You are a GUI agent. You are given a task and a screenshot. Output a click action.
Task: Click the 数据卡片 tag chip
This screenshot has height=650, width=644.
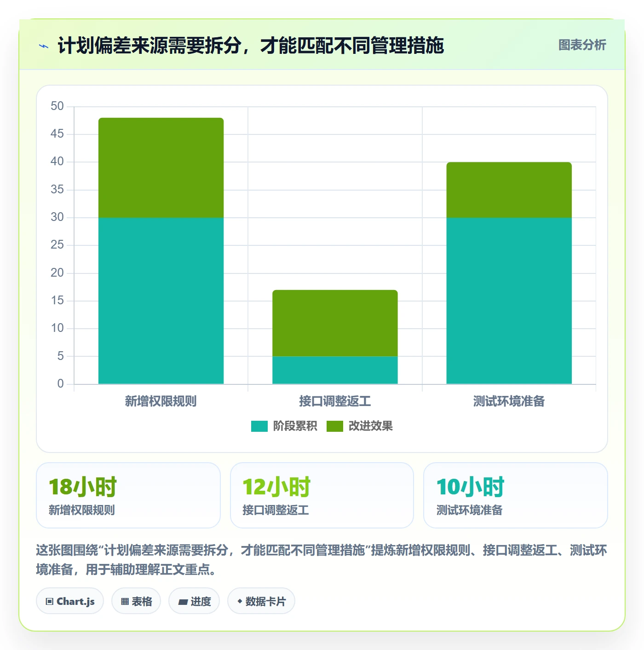(x=261, y=601)
